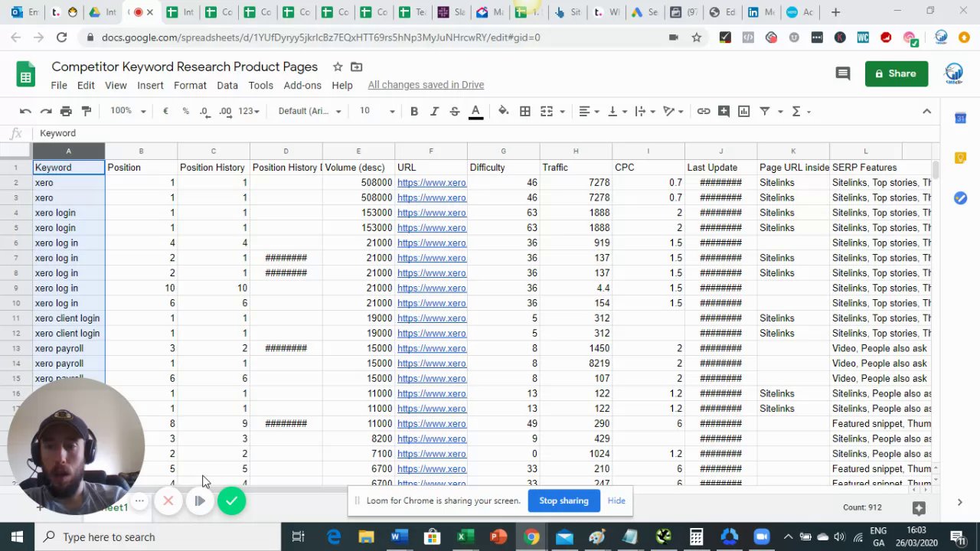Move document with folder icon
The height and width of the screenshot is (551, 980).
click(357, 67)
